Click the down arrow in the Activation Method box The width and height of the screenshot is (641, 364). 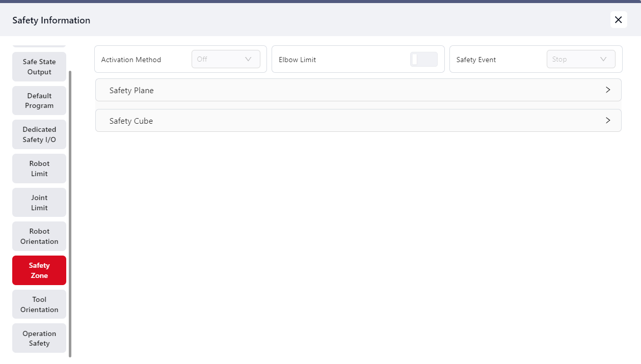coord(248,59)
